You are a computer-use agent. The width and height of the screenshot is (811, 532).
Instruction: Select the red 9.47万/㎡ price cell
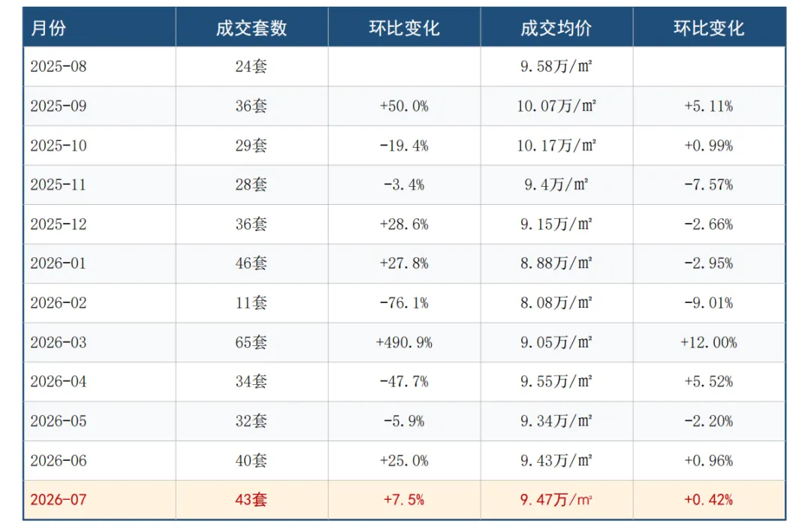556,500
